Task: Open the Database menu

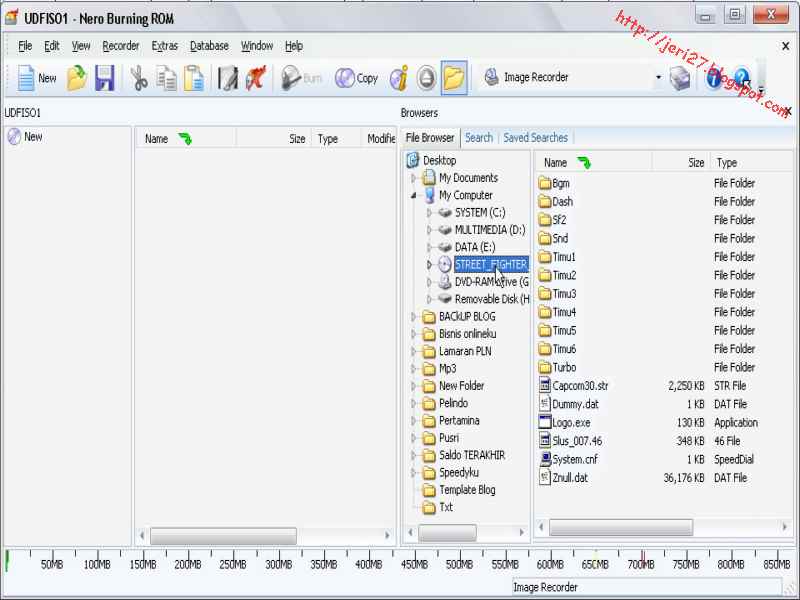Action: pos(209,46)
